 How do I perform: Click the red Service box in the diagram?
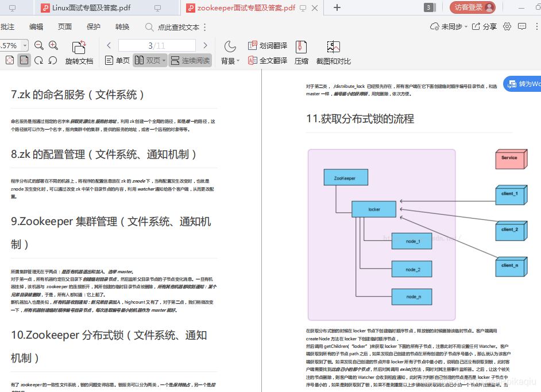[x=511, y=159]
